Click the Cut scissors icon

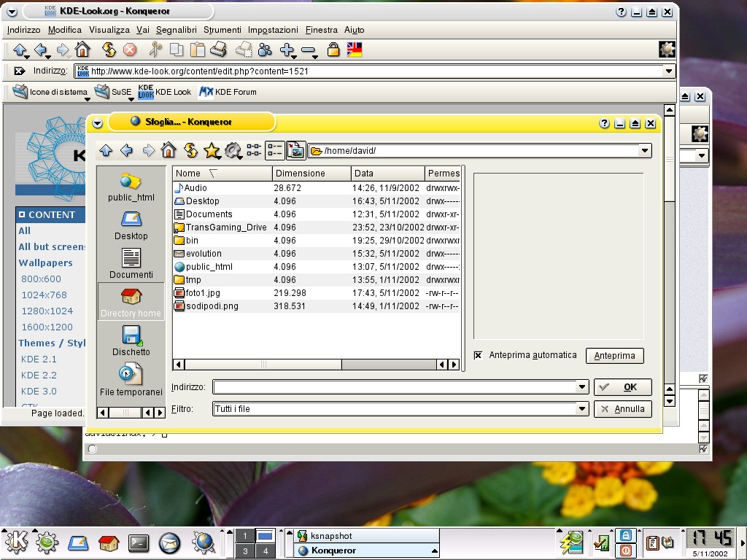[155, 50]
